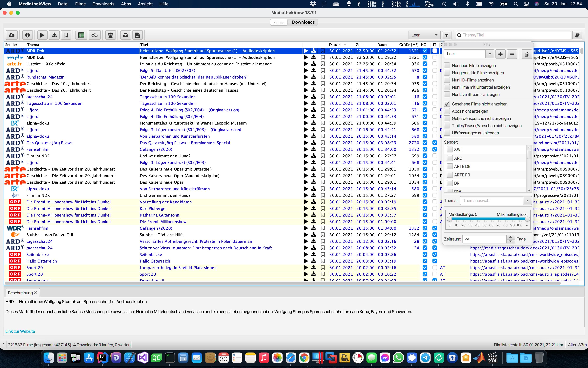588x368 pixels.
Task: Click the toolbar bookmark film icon
Action: pyautogui.click(x=66, y=35)
